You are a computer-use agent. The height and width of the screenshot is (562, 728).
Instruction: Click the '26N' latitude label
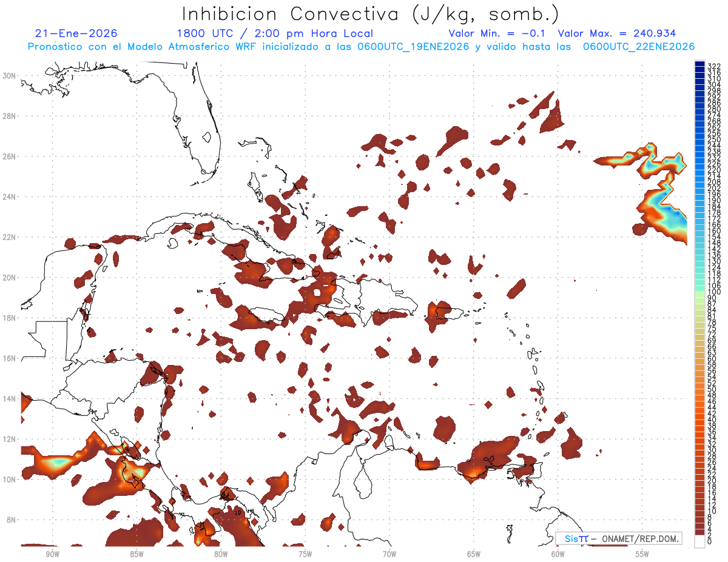10,156
